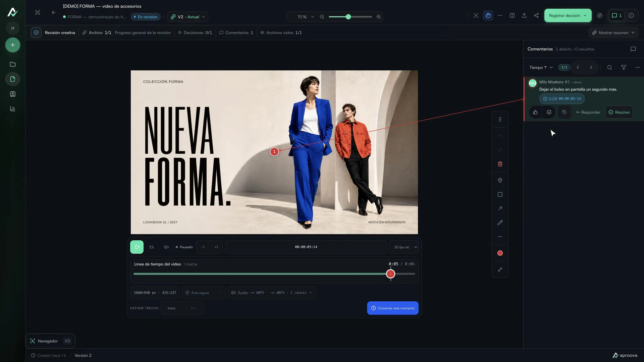Viewport: 644px width, 362px height.
Task: Open the contacts sidebar icon
Action: point(13,94)
